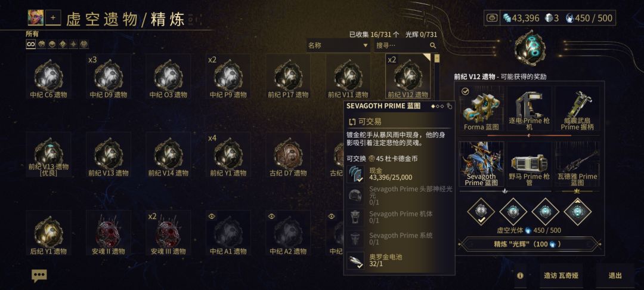644x290 pixels.
Task: Click the search magnifier icon
Action: 433,45
